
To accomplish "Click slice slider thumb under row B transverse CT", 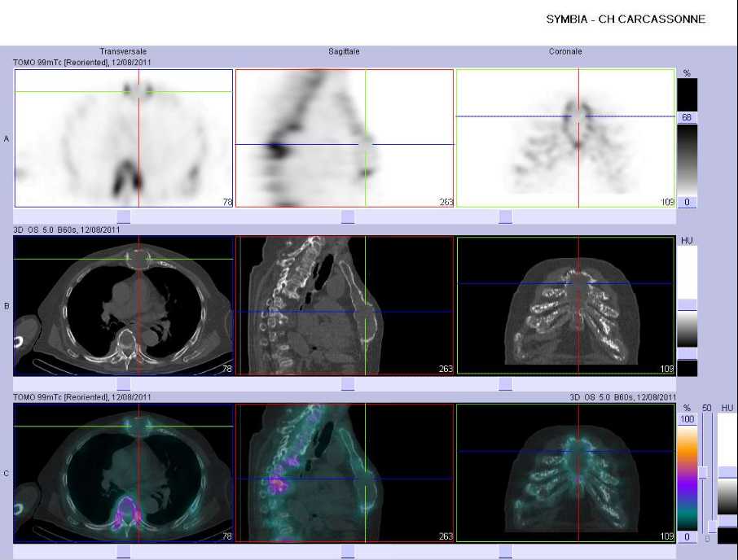I will tap(123, 384).
